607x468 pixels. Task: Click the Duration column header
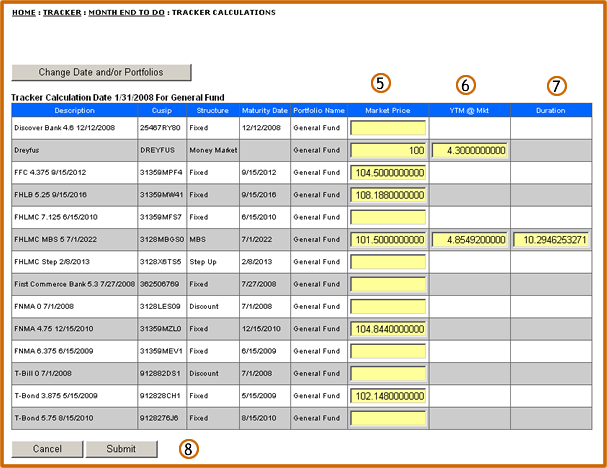pos(551,110)
